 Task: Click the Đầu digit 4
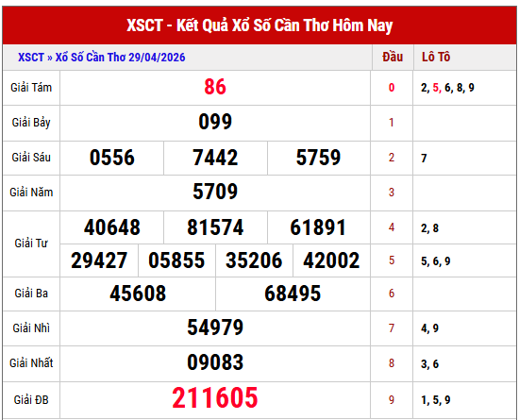point(392,227)
